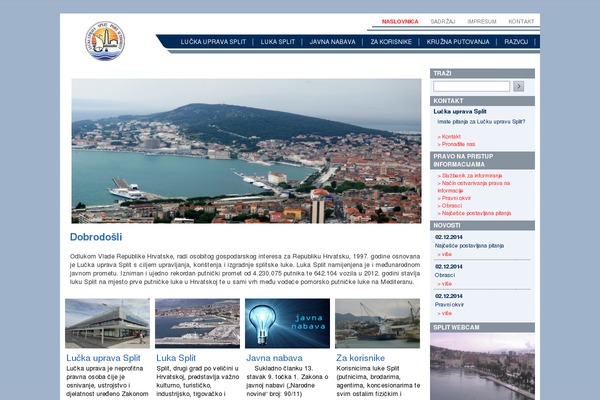Viewport: 600px width, 400px height.
Task: Click the large Split panorama banner image
Action: point(246,151)
